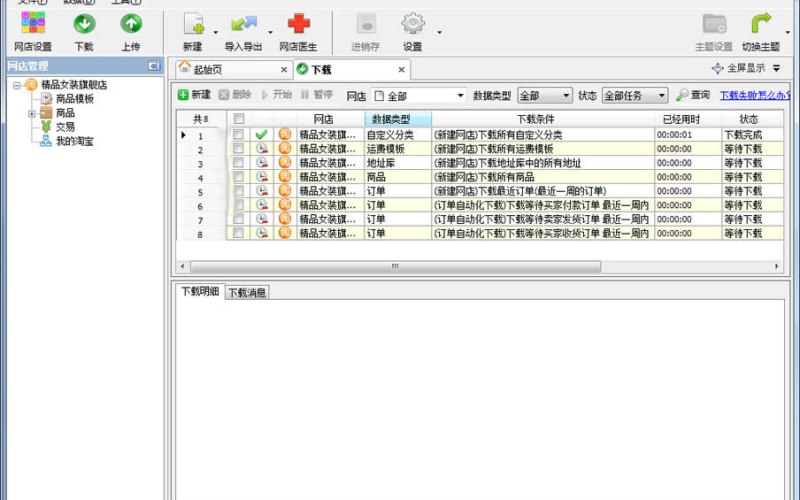This screenshot has height=500, width=800.
Task: Check the checkbox for row 2 运费模板
Action: [x=238, y=148]
